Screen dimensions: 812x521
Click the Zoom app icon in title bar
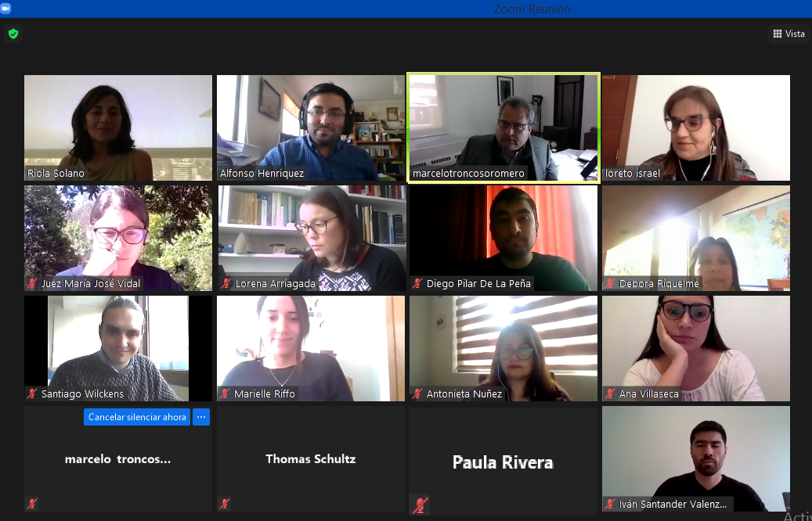tap(5, 9)
